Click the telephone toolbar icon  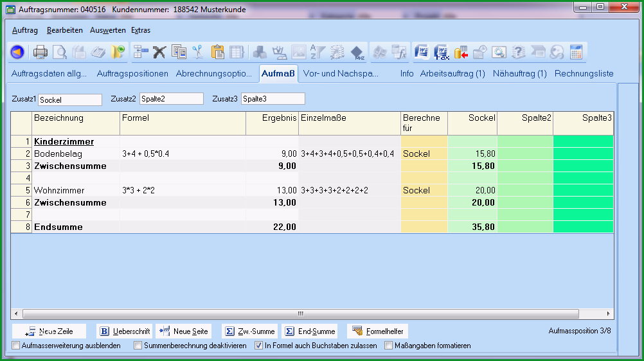pyautogui.click(x=98, y=52)
